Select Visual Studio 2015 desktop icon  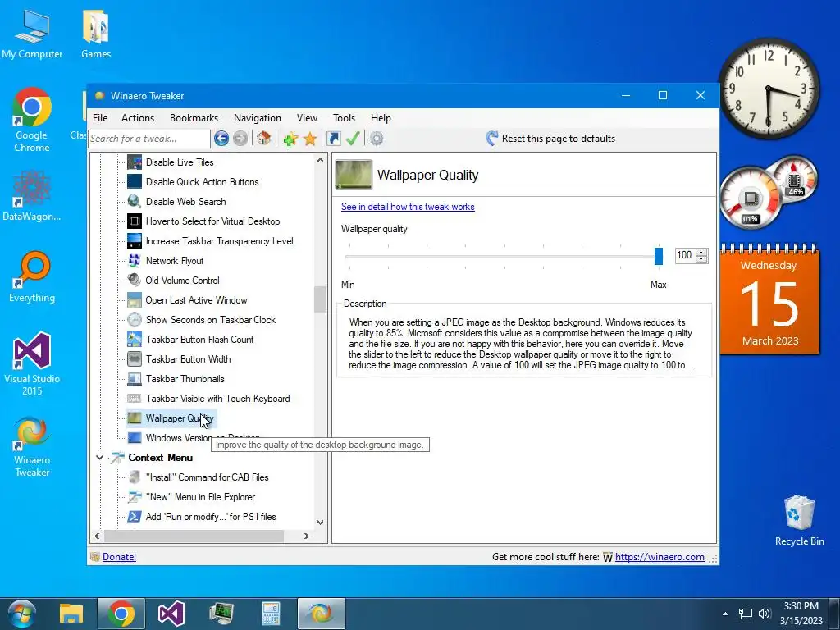tap(32, 364)
